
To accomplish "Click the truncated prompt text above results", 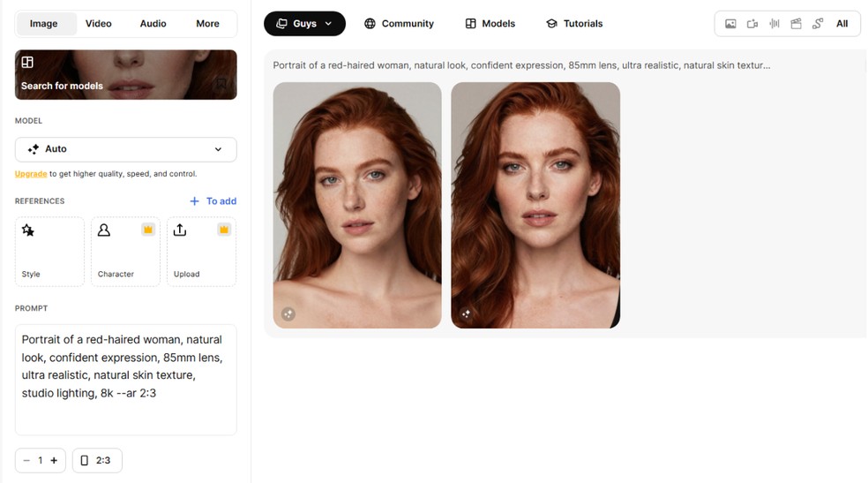I will click(521, 65).
